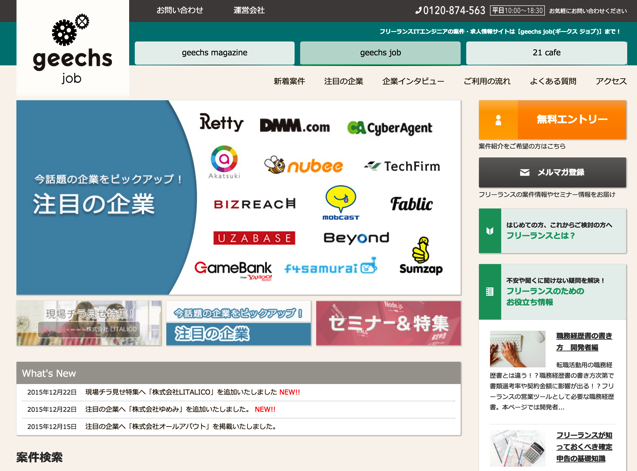
Task: Click envelope icon on メルマガ登録 button
Action: (524, 172)
